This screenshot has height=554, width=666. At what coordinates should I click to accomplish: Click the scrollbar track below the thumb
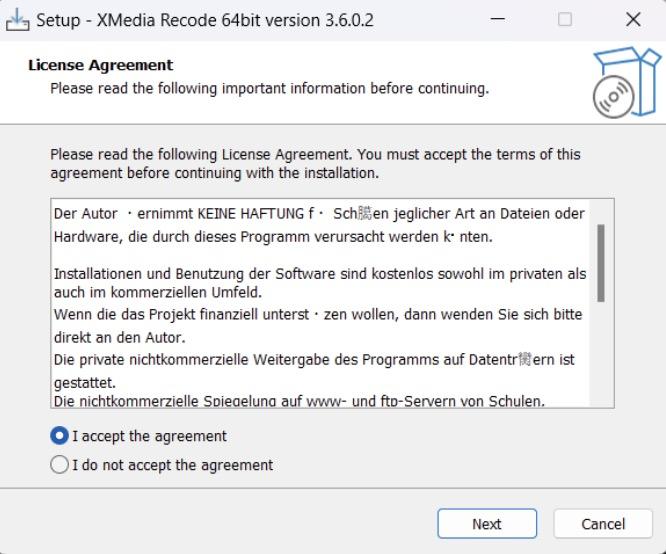(x=601, y=353)
